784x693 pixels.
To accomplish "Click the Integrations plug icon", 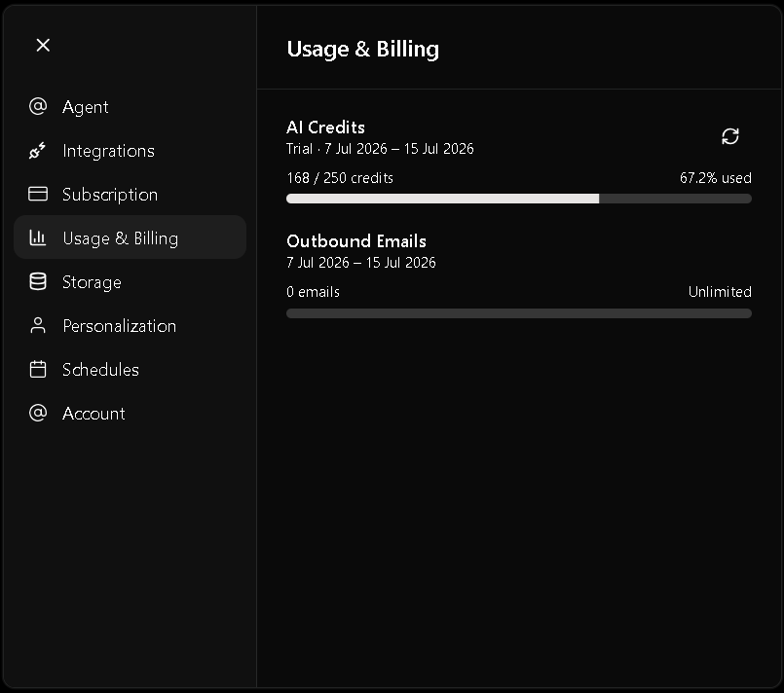I will tap(38, 151).
